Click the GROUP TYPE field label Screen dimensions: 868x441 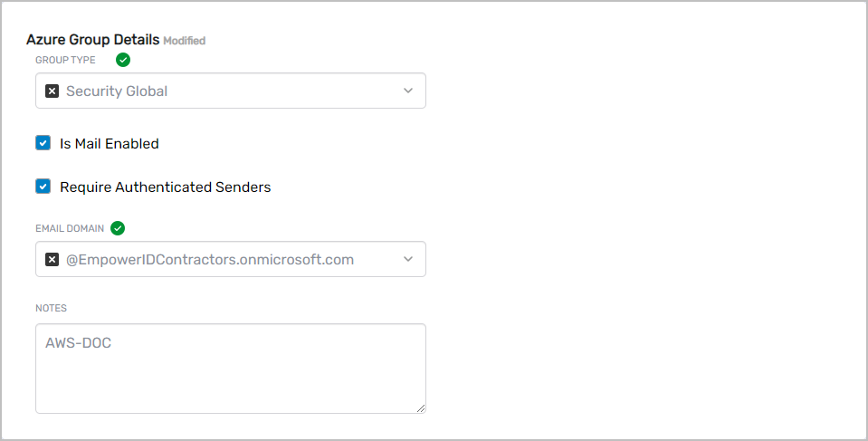coord(65,61)
